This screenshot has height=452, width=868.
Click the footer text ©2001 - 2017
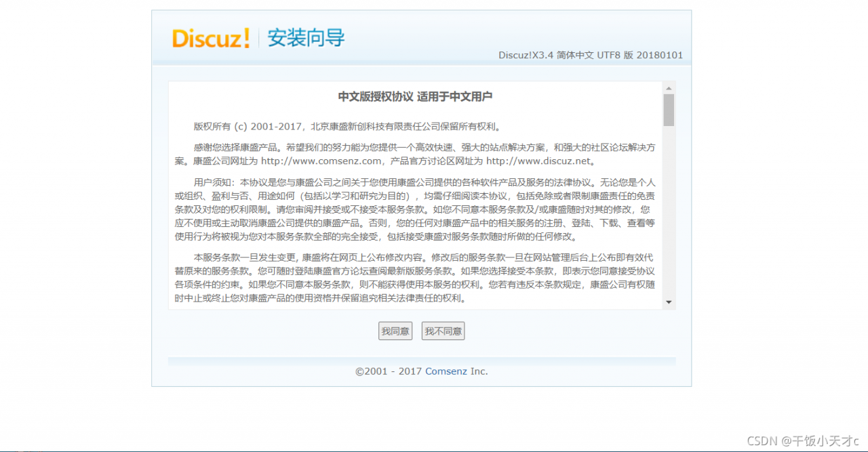coord(389,371)
